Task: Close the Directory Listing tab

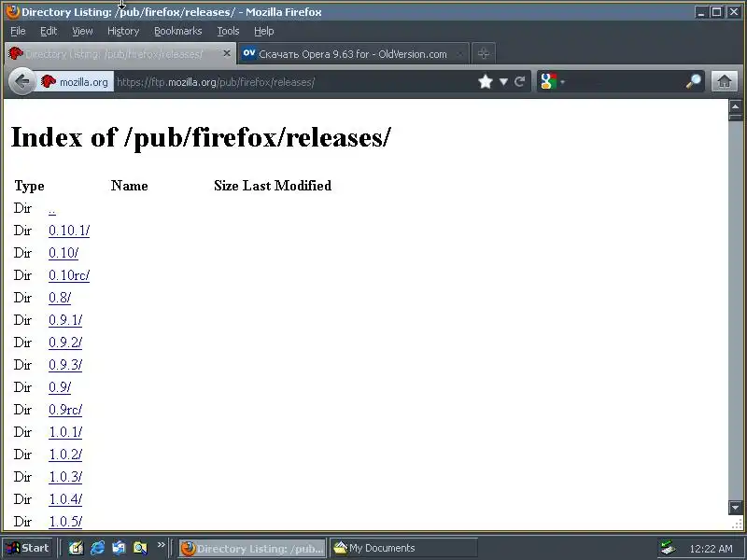Action: 227,53
